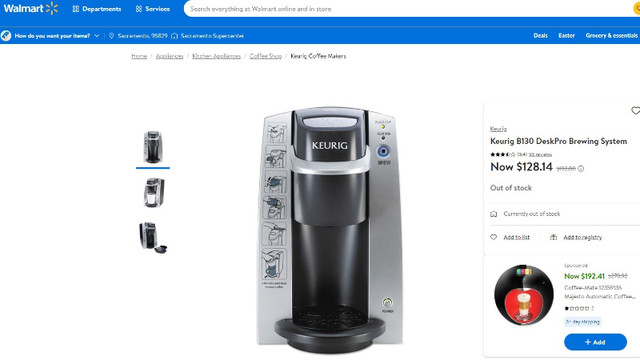Go to Coffee Shop breadcrumb
The image size is (640, 360).
[266, 56]
